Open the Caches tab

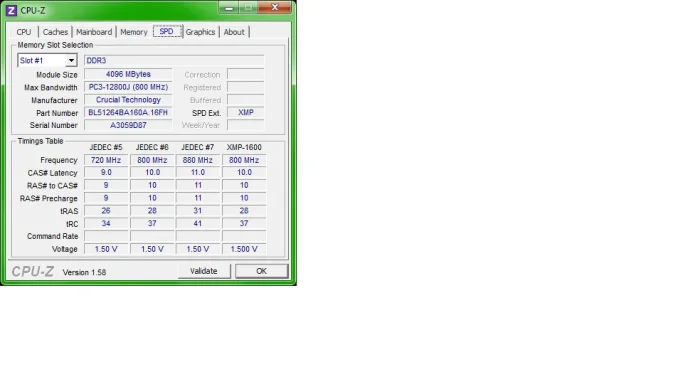(x=55, y=32)
